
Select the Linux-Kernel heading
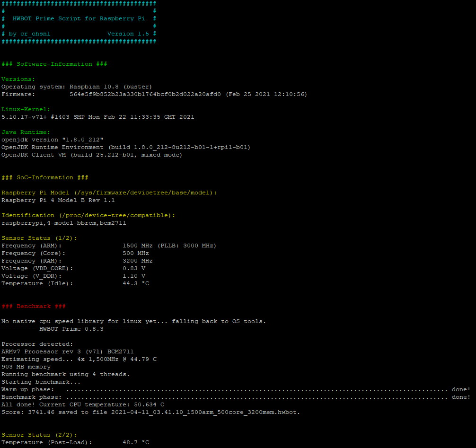click(26, 109)
